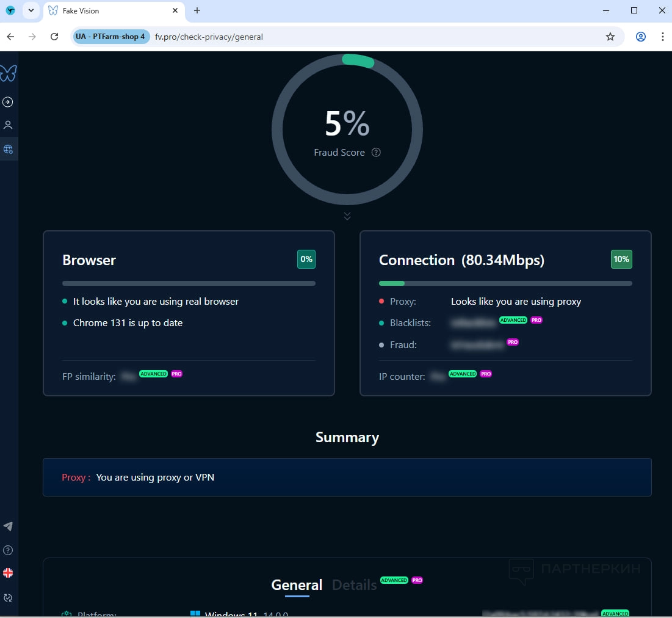Open the Chrome three-dot menu
Image resolution: width=672 pixels, height=618 pixels.
(x=662, y=37)
